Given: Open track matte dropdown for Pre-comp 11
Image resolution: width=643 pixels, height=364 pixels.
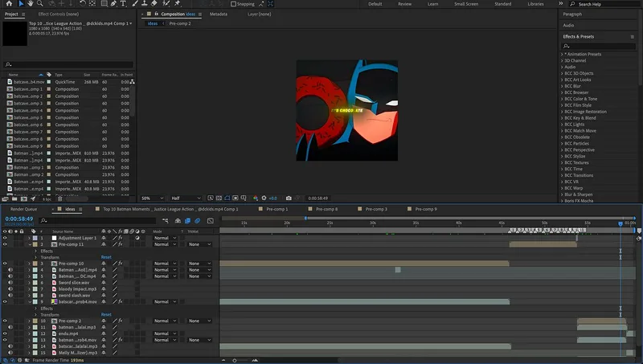Looking at the screenshot, I should coord(199,244).
